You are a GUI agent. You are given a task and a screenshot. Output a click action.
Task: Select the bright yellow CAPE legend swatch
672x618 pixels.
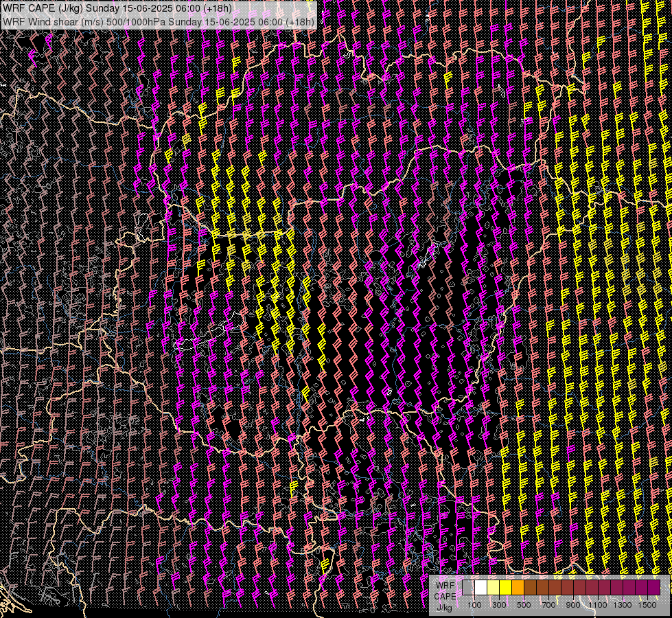click(x=506, y=587)
